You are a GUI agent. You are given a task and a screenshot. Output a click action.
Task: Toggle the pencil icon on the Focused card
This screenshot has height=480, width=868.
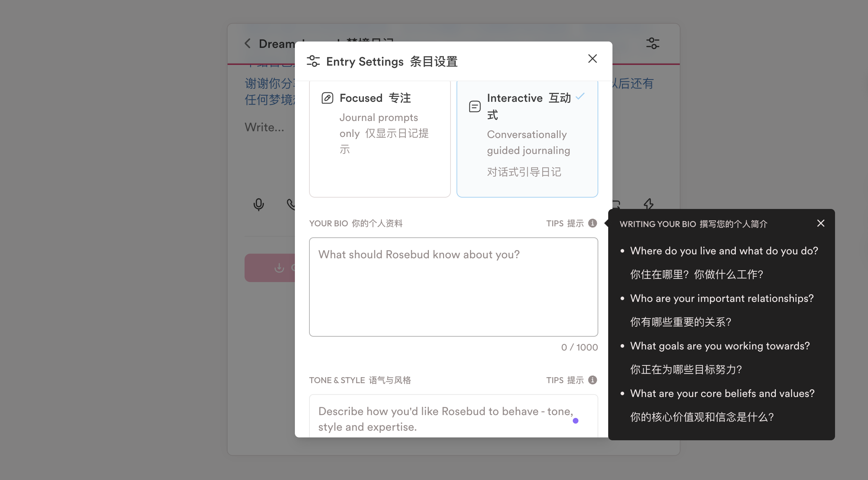pos(327,98)
